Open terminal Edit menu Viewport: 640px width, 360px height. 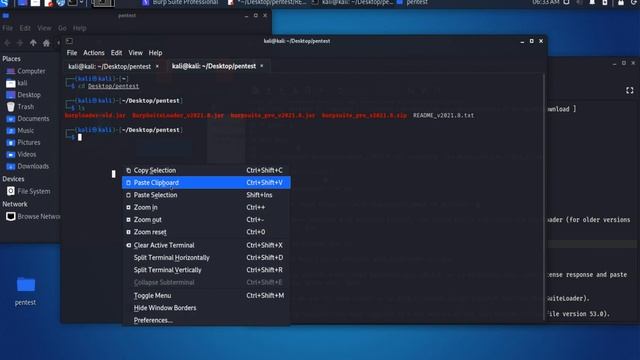[116, 53]
